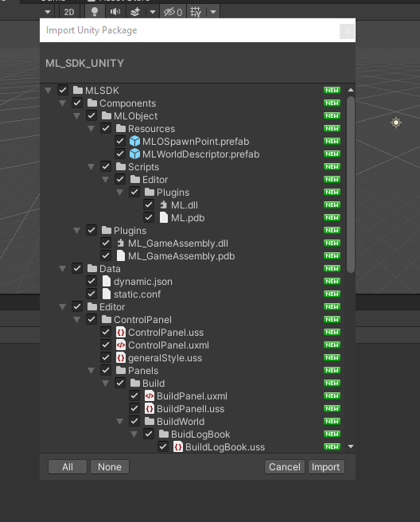Click the MLObject folder icon
Viewport: 420px width, 522px height.
(x=107, y=115)
